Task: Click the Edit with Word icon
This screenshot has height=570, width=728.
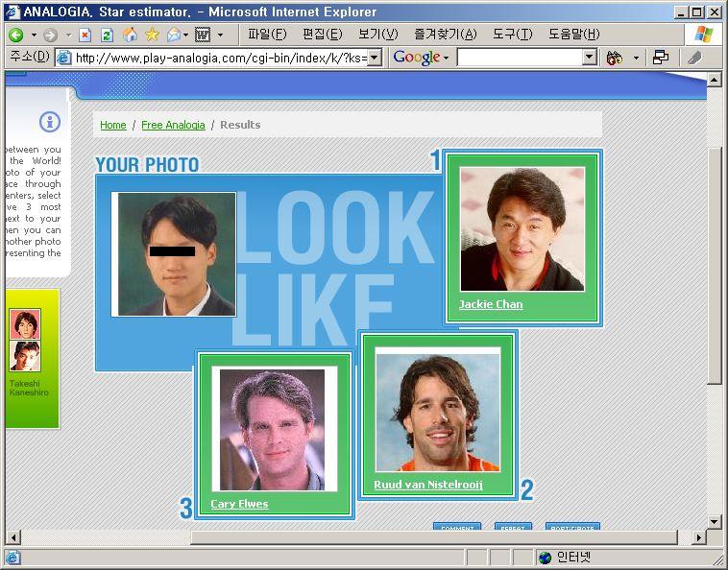Action: [x=203, y=35]
